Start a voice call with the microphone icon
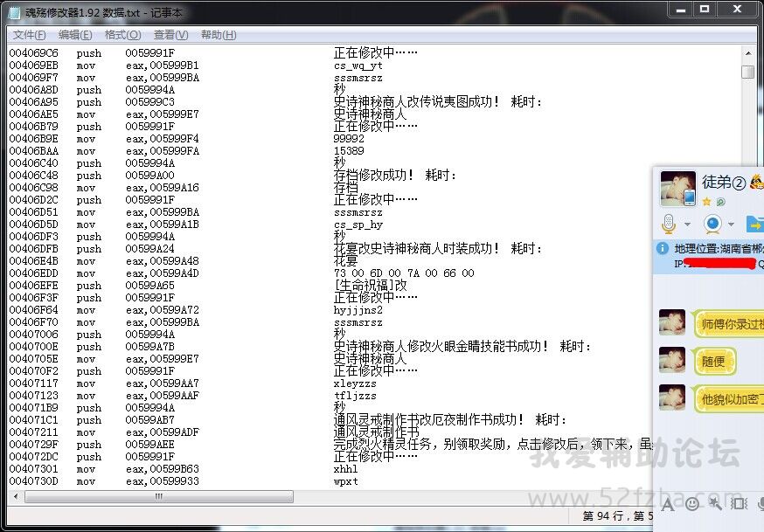Viewport: 764px width, 532px height. 669,224
